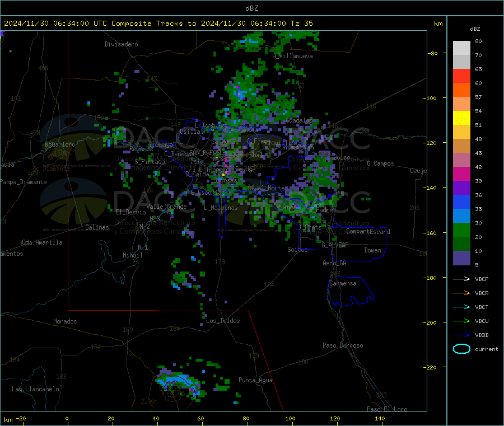504x426 pixels.
Task: Click the 'Lag.Llancanelo' map label
Action: (35, 389)
